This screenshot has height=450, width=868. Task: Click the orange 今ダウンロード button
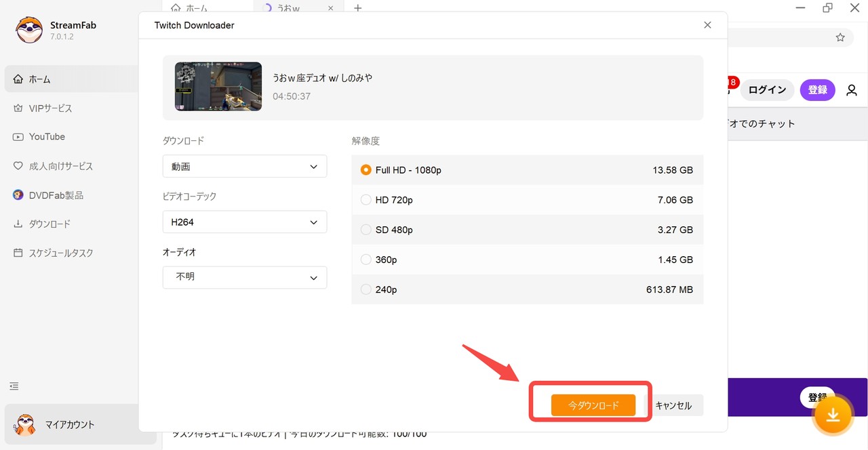pyautogui.click(x=593, y=405)
